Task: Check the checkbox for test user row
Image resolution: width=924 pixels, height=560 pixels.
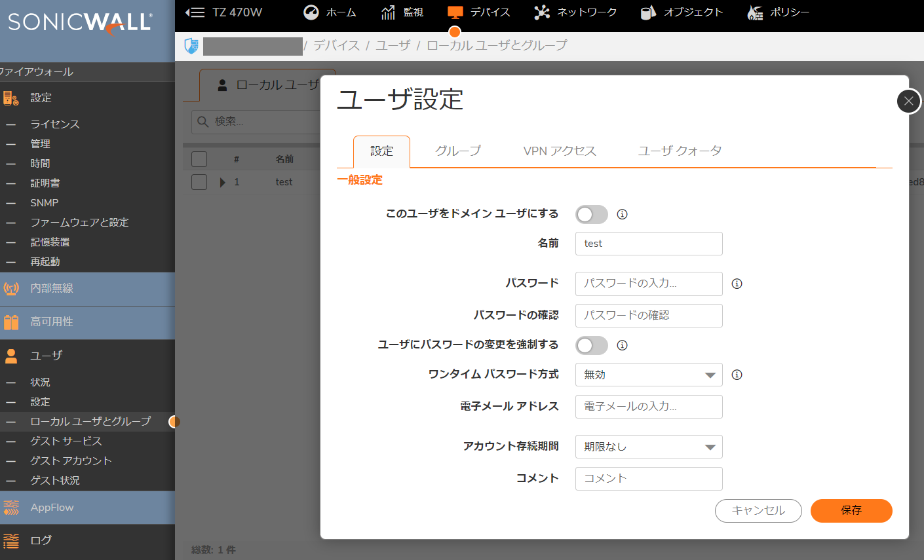Action: 199,182
